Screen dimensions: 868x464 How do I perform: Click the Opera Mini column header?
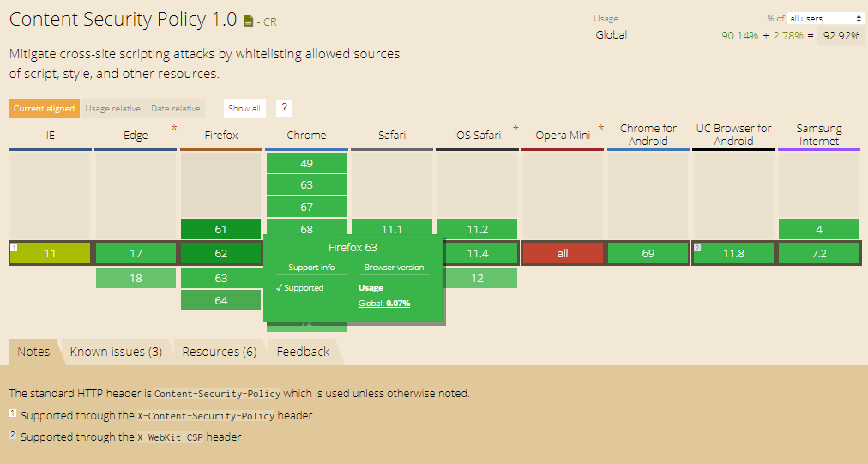pos(563,136)
